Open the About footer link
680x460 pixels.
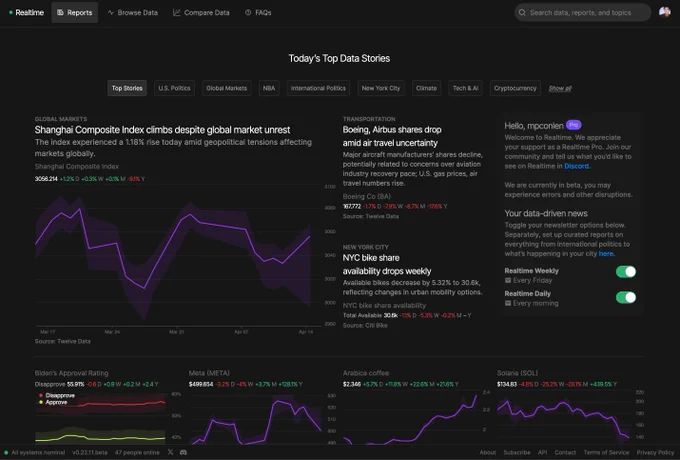pos(487,452)
